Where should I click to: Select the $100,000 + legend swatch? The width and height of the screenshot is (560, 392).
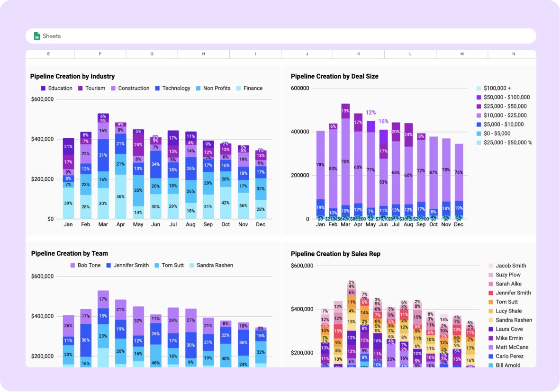pos(479,88)
